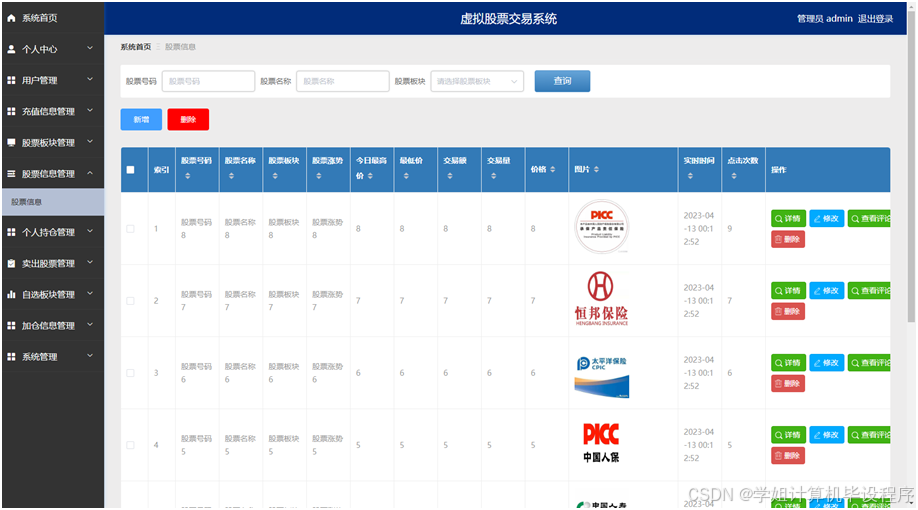Click the red 删除 button above table

[188, 119]
